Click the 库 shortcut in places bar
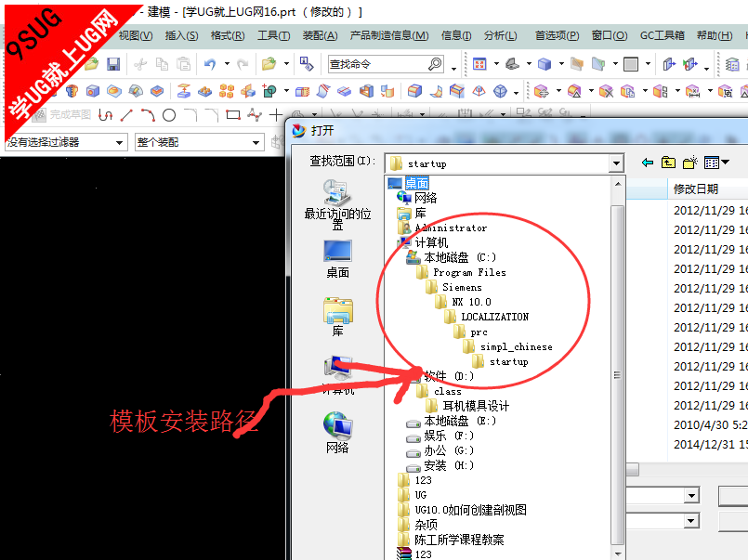The height and width of the screenshot is (560, 748). [x=337, y=317]
